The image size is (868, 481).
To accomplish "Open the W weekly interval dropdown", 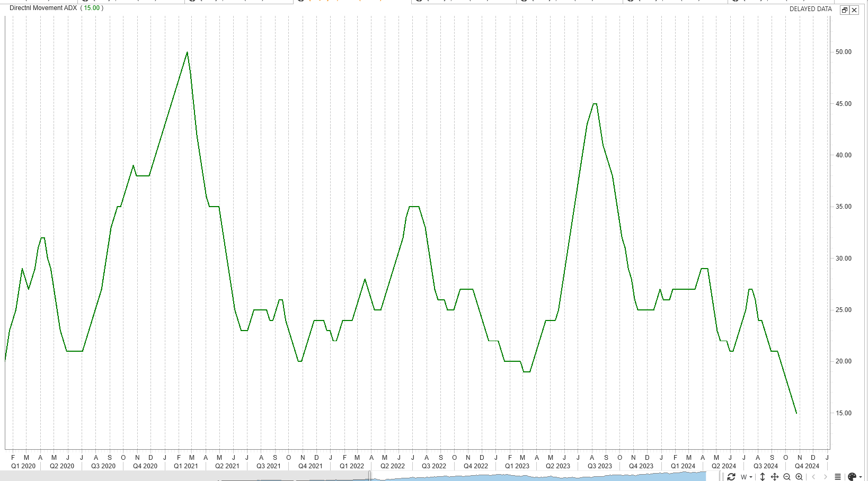I will pos(746,477).
